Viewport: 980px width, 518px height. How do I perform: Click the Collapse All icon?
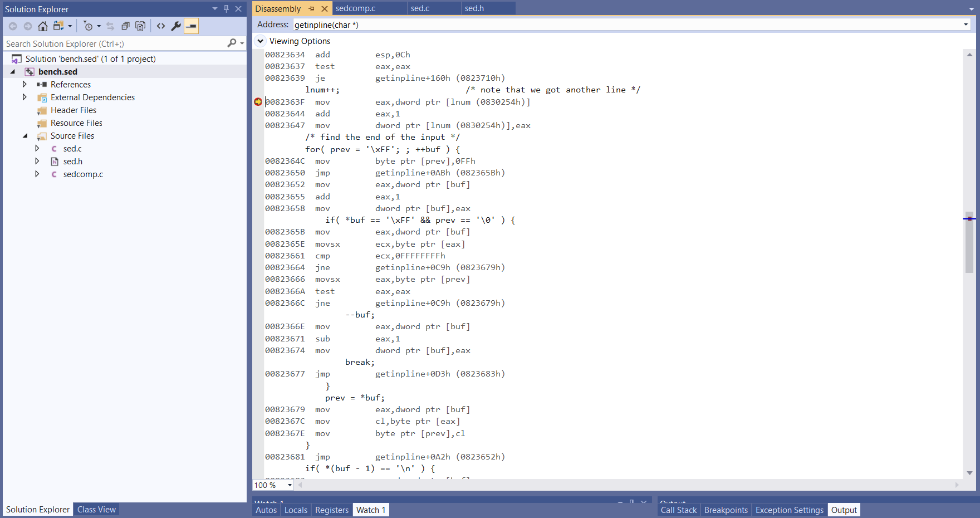tap(126, 26)
